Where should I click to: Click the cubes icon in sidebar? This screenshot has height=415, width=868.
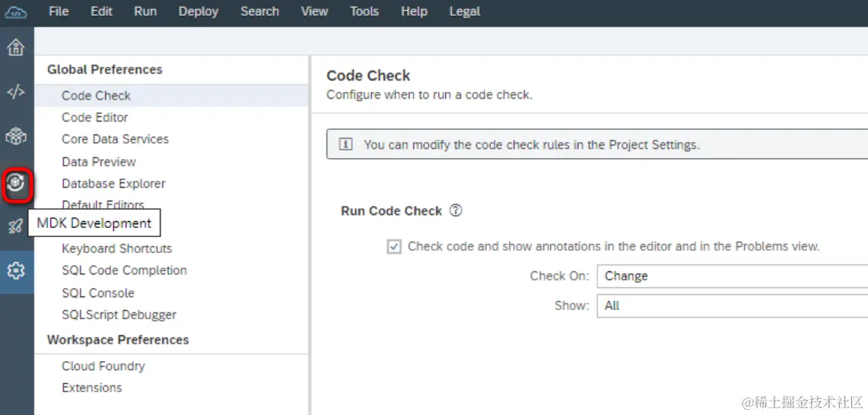point(16,137)
